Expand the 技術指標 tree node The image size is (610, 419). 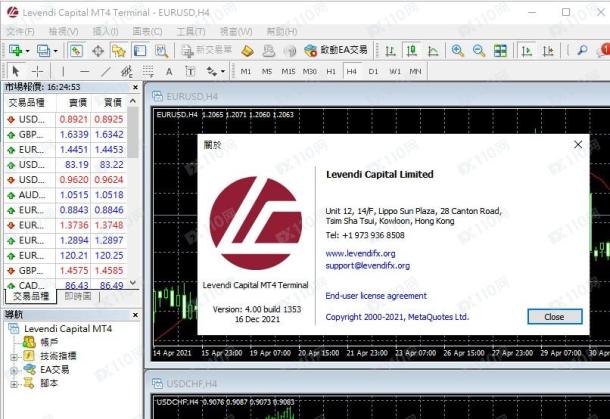click(14, 357)
